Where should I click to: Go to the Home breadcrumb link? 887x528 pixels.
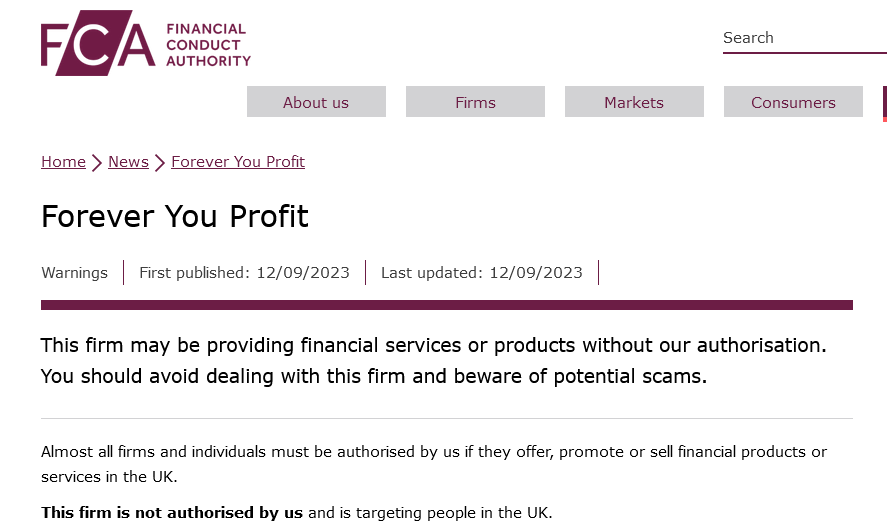(63, 162)
